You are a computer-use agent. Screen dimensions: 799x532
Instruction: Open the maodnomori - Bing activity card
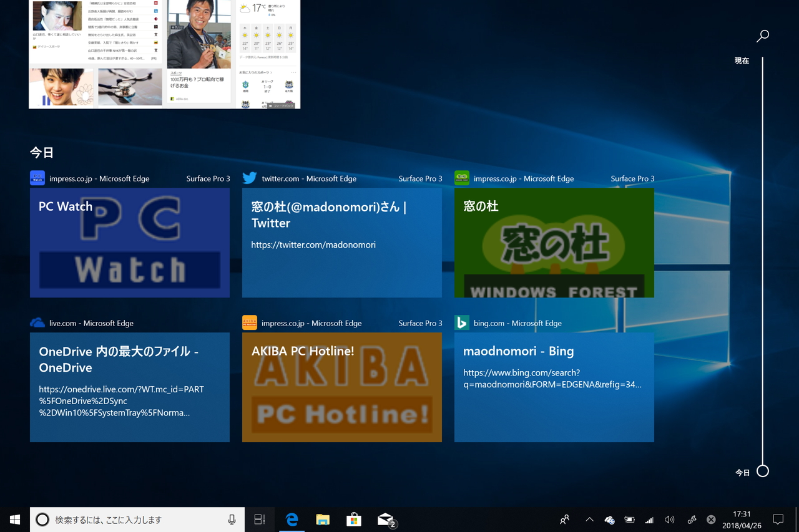554,387
